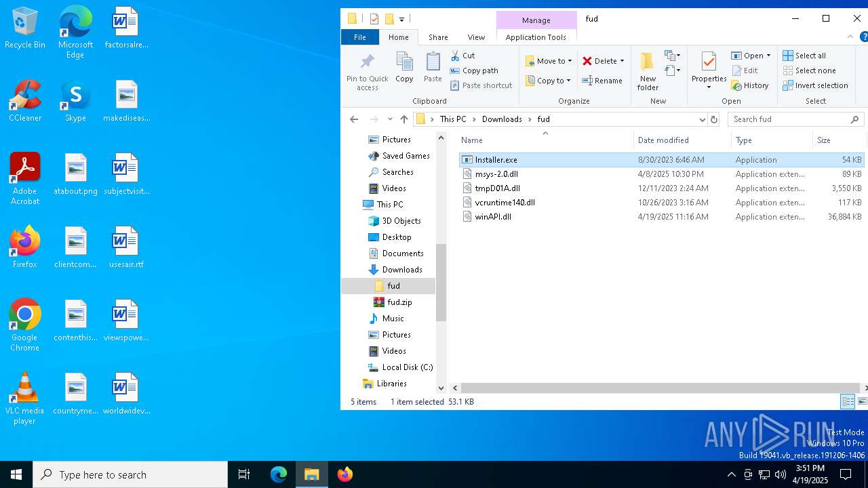Viewport: 868px width, 488px height.
Task: Go back in File Explorer
Action: click(354, 119)
